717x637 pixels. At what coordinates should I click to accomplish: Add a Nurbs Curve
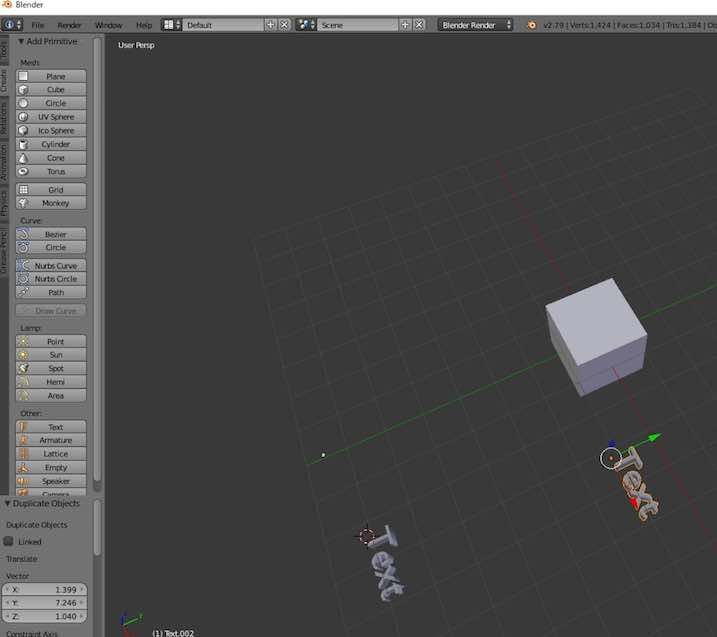51,266
